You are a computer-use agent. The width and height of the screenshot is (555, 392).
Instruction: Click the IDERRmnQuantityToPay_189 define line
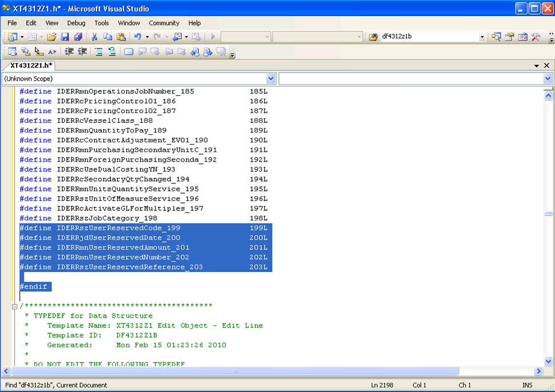tap(143, 130)
